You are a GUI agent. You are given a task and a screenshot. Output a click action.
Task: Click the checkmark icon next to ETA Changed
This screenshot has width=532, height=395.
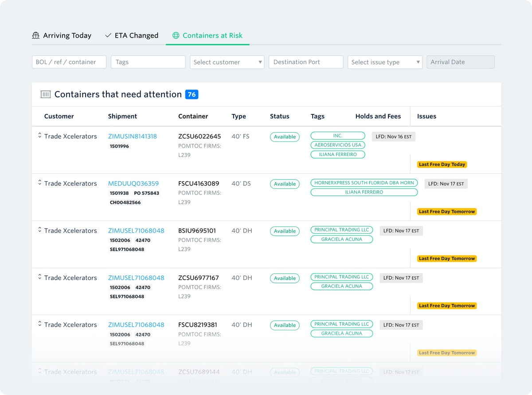pos(108,35)
